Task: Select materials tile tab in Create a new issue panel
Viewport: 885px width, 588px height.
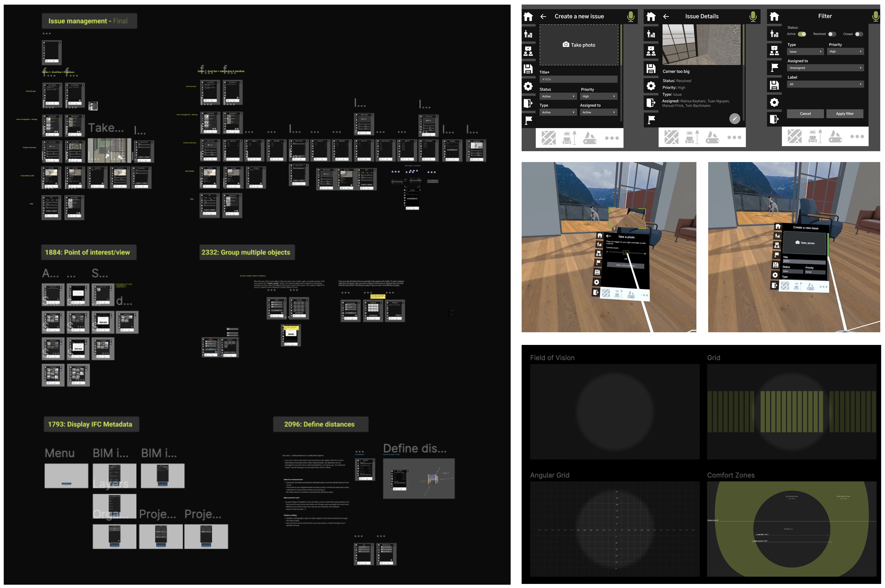Action: point(549,138)
